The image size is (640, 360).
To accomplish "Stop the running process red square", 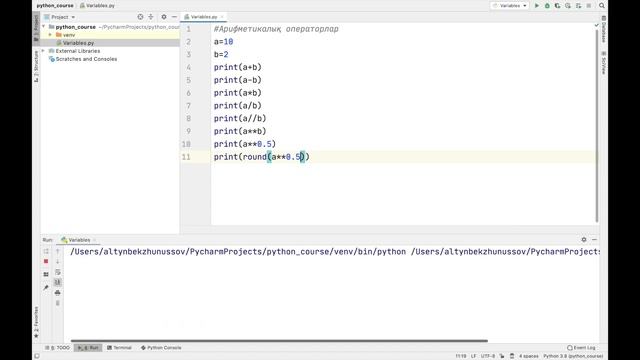I will 46,261.
